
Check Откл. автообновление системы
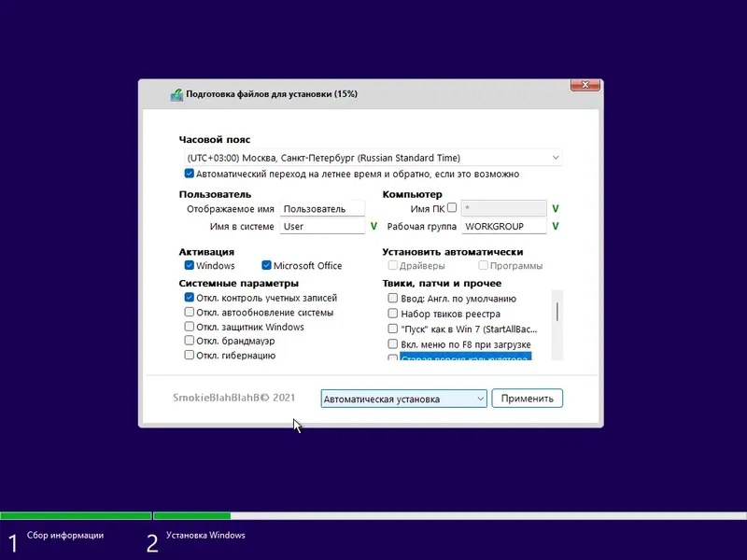point(187,313)
